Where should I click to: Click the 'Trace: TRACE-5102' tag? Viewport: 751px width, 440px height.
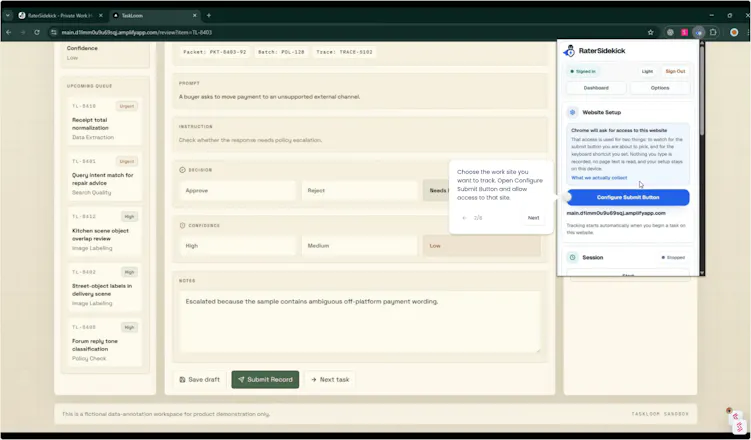[x=344, y=52]
